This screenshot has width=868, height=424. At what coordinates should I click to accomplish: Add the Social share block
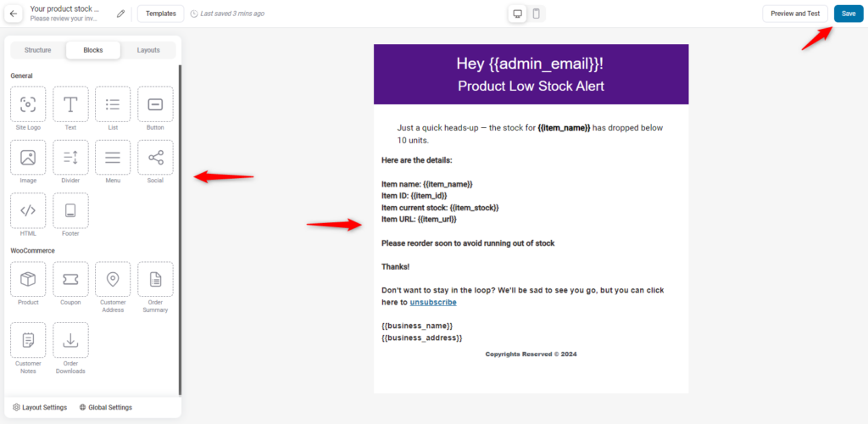(156, 157)
